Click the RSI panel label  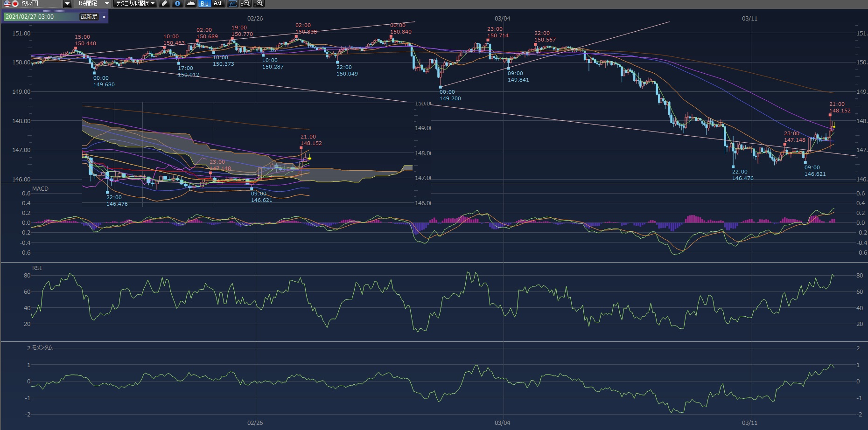pos(37,268)
